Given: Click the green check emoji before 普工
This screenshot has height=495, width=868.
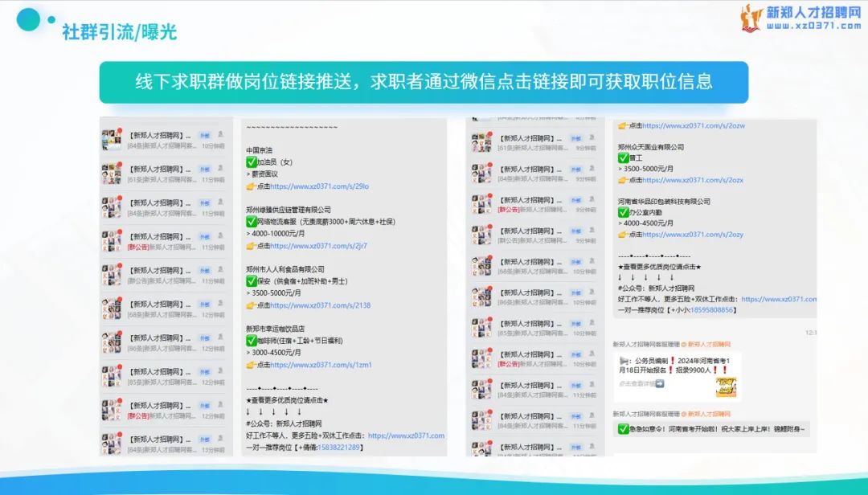Looking at the screenshot, I should point(624,157).
